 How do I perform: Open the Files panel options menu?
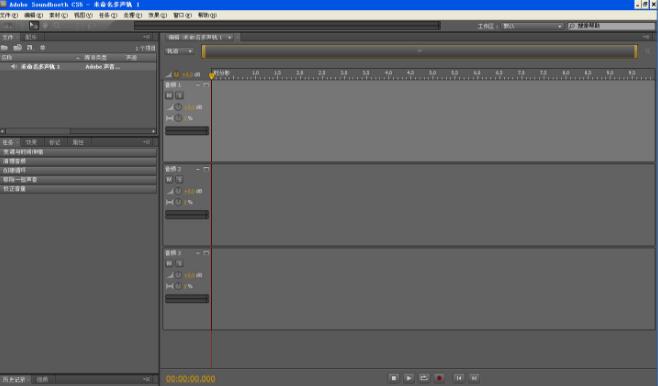point(146,37)
